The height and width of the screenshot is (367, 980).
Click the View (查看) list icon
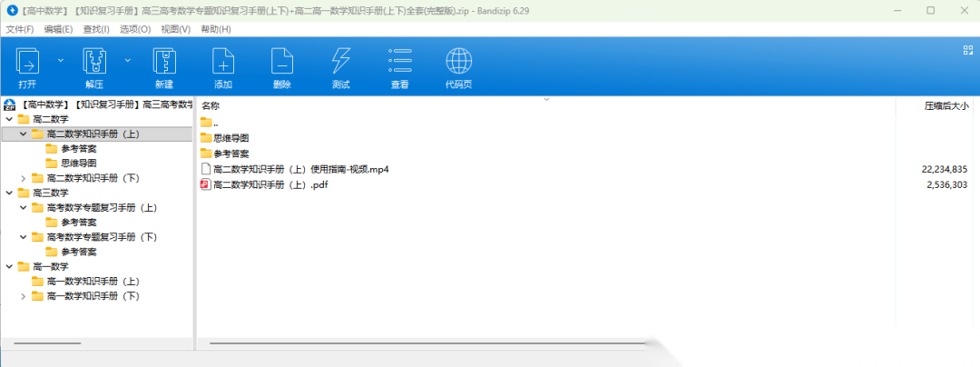point(399,62)
